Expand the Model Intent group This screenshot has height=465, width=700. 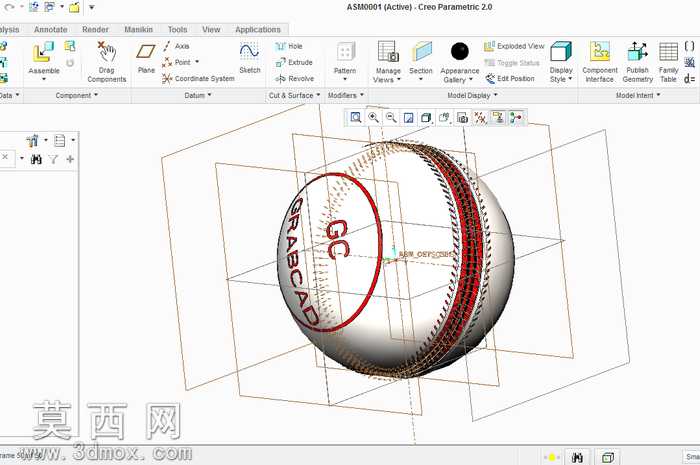click(x=638, y=95)
